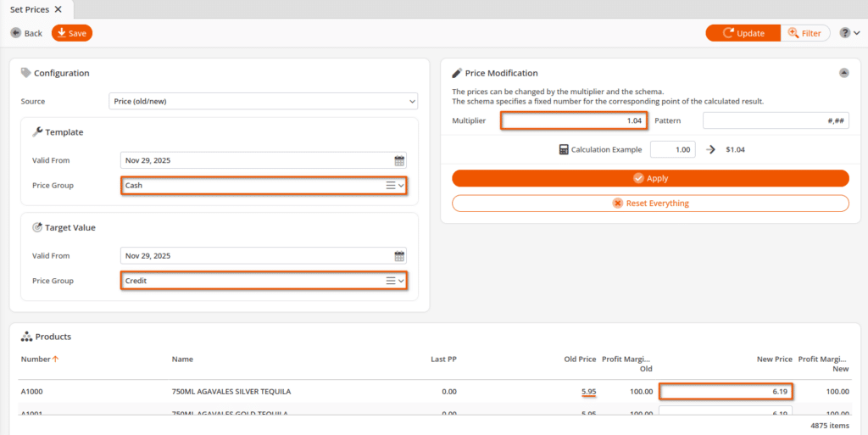Open the Filter button
This screenshot has height=435, width=868.
(804, 33)
